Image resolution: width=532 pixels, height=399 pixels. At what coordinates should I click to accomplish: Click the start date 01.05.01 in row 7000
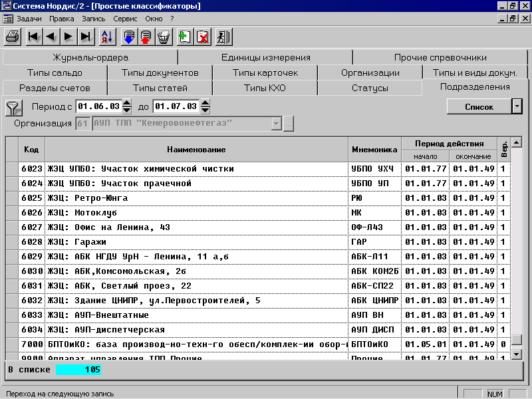click(426, 344)
